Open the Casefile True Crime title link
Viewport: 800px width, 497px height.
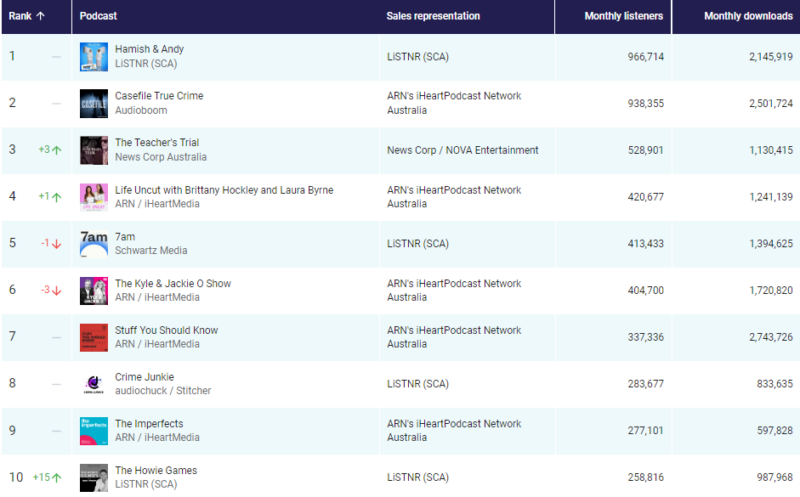tap(160, 96)
